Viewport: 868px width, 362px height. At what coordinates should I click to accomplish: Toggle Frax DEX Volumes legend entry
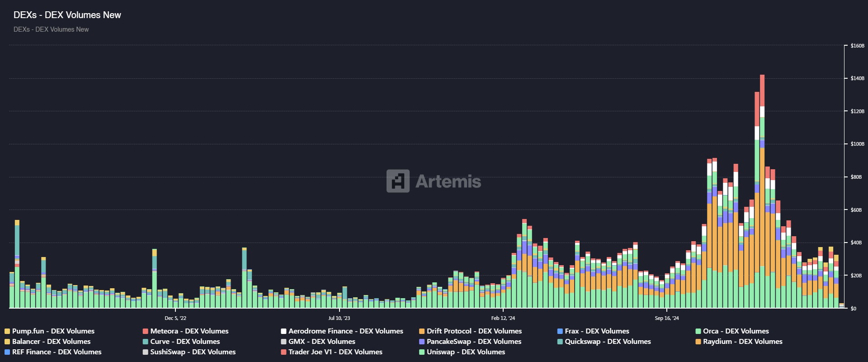click(x=593, y=331)
